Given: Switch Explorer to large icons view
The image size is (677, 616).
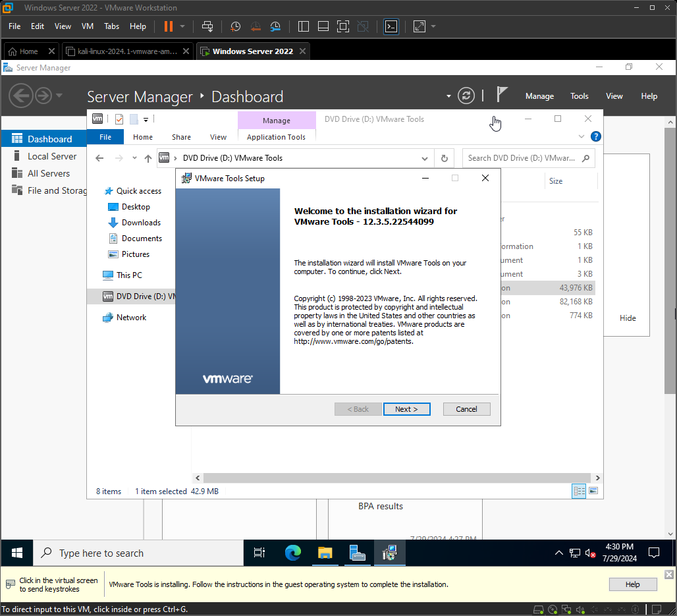Looking at the screenshot, I should coord(593,491).
